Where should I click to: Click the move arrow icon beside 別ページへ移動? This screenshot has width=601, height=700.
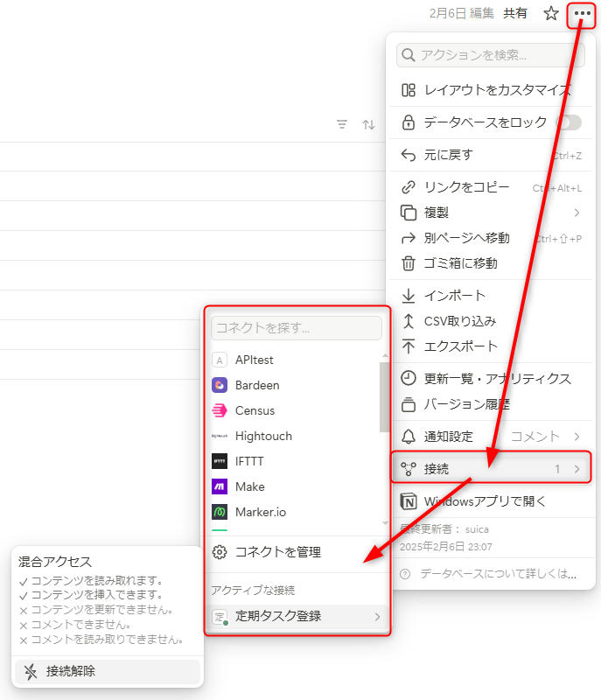(x=409, y=238)
